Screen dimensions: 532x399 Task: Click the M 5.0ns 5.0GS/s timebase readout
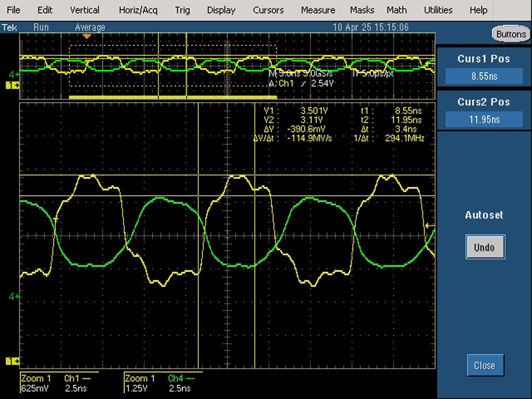click(x=301, y=74)
